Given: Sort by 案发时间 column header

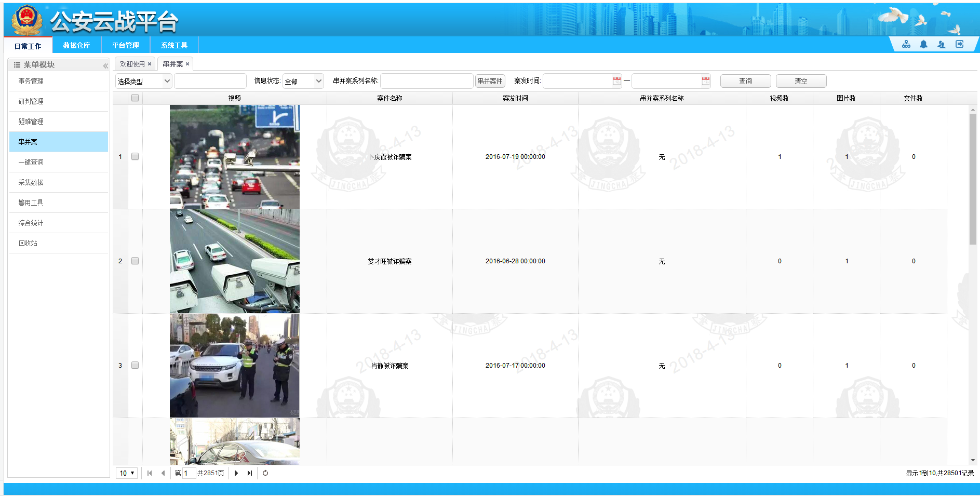Looking at the screenshot, I should coord(515,98).
